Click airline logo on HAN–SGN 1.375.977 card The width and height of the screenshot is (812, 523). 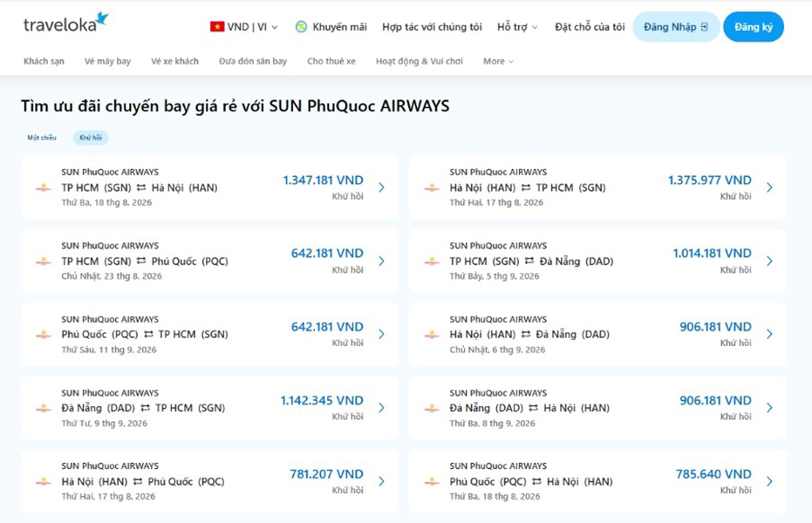[x=432, y=187]
